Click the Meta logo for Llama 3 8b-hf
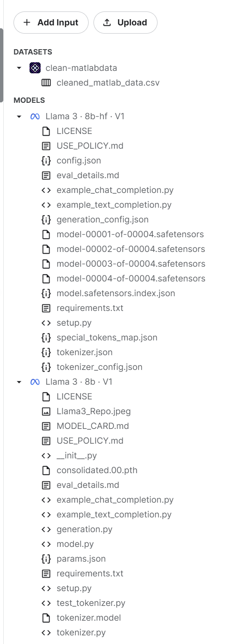242x644 pixels. click(x=34, y=116)
